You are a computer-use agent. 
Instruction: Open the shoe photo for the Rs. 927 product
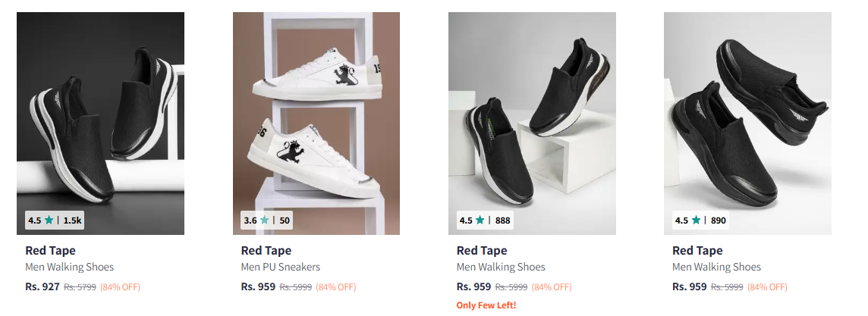[100, 114]
